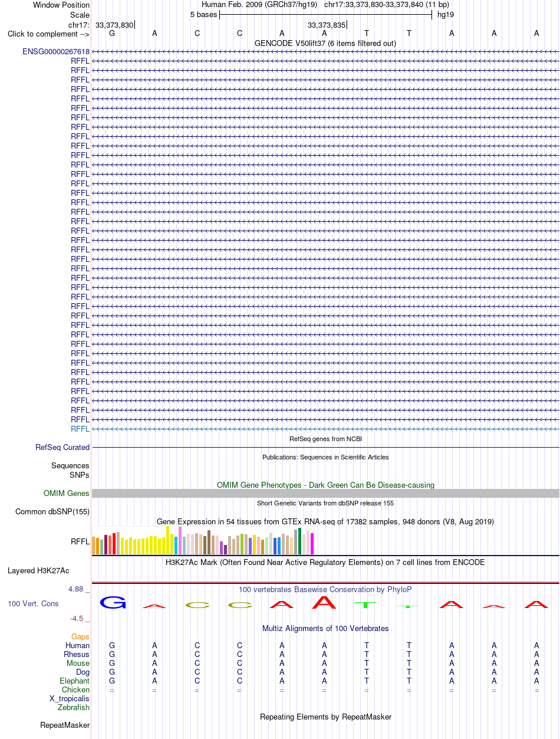Click the Chicken alignment row label
The width and height of the screenshot is (560, 739).
point(76,690)
